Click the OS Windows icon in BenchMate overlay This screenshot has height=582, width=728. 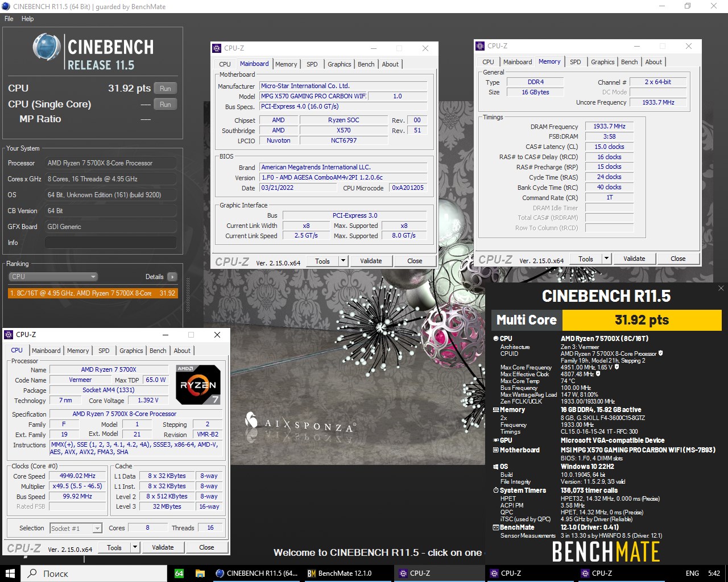point(495,467)
